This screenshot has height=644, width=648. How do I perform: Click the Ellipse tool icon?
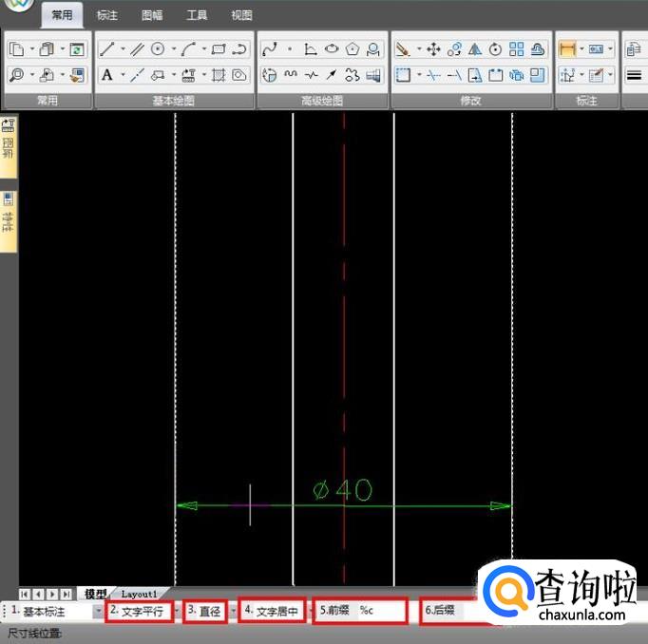332,49
